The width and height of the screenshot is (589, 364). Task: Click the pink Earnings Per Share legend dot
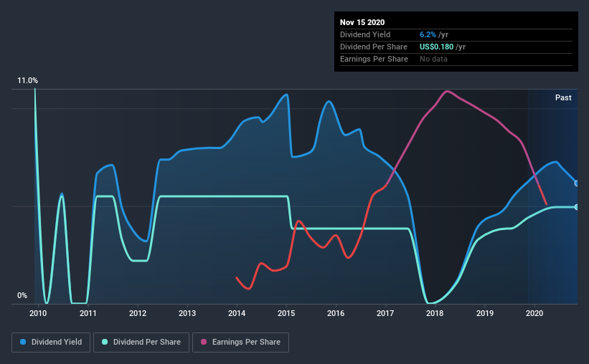point(204,342)
